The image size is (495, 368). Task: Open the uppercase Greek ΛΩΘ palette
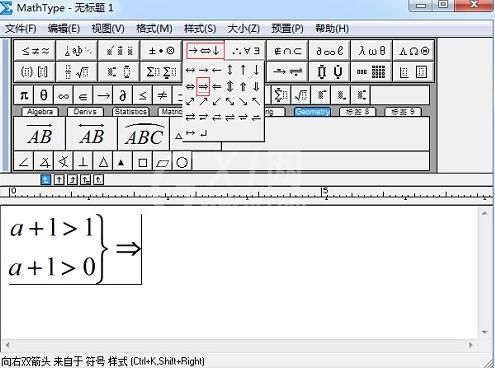point(414,51)
